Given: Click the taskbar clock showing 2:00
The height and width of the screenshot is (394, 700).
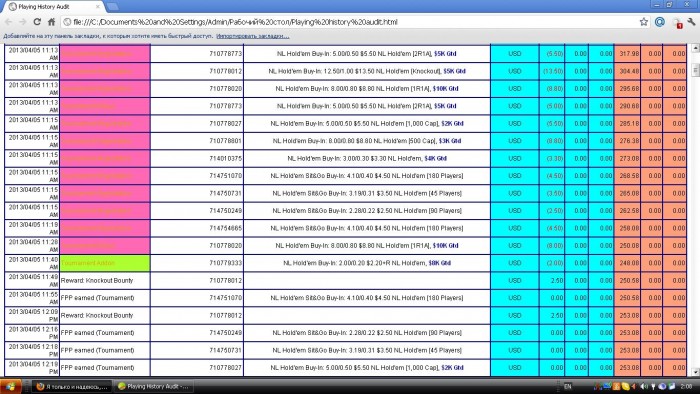Looking at the screenshot, I should click(686, 386).
